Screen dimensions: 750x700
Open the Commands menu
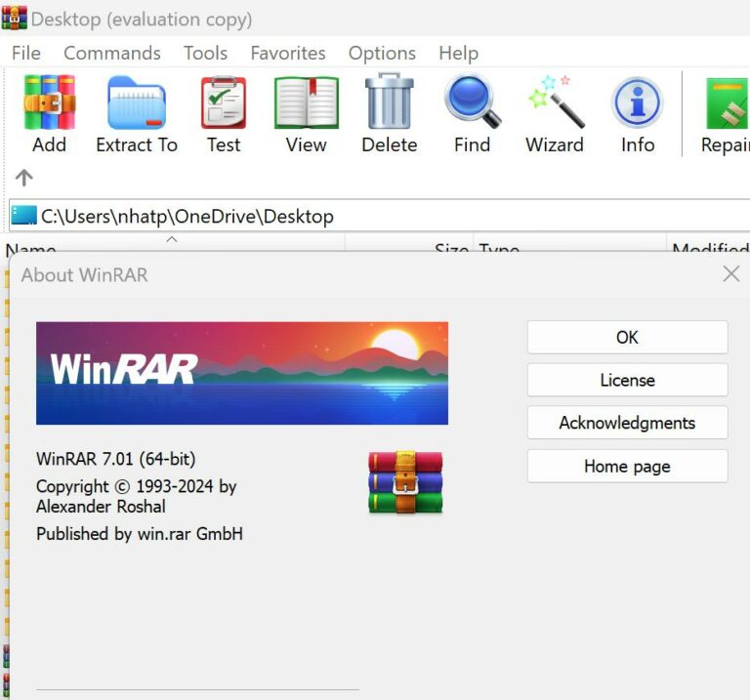(111, 53)
